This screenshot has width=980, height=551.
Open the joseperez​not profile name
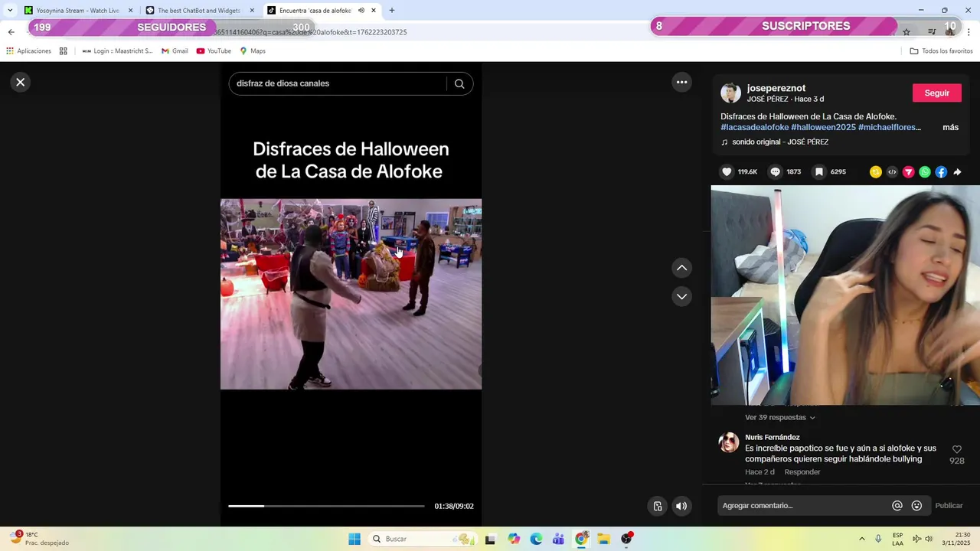pyautogui.click(x=776, y=88)
